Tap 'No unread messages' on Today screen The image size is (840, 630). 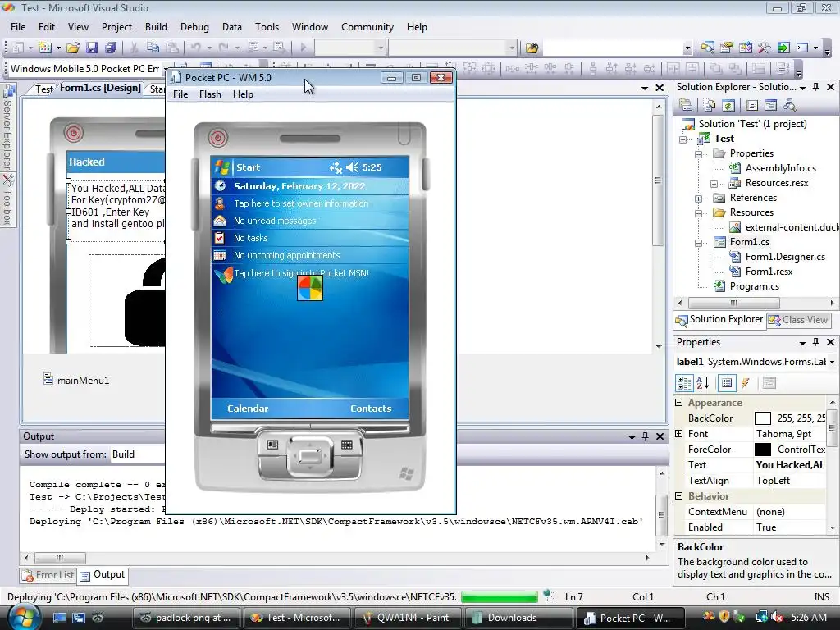274,221
